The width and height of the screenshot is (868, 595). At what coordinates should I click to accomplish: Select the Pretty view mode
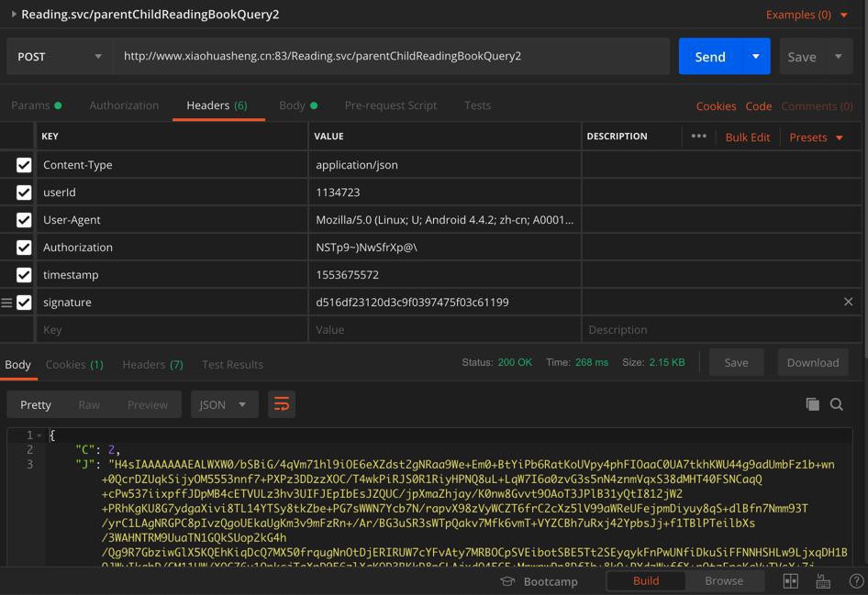click(36, 405)
